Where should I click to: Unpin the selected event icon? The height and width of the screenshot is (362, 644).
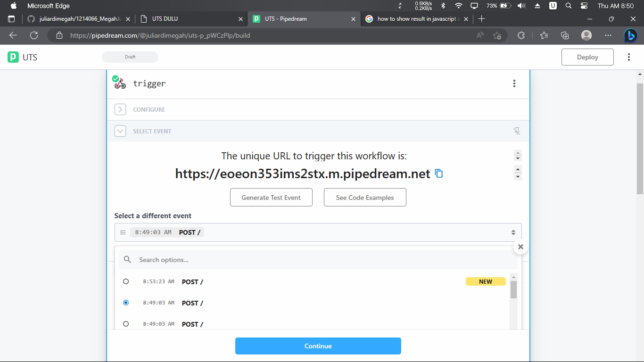click(517, 131)
